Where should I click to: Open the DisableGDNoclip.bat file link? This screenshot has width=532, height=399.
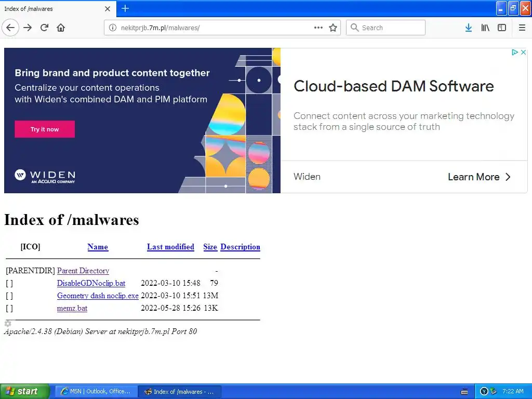[x=91, y=283]
